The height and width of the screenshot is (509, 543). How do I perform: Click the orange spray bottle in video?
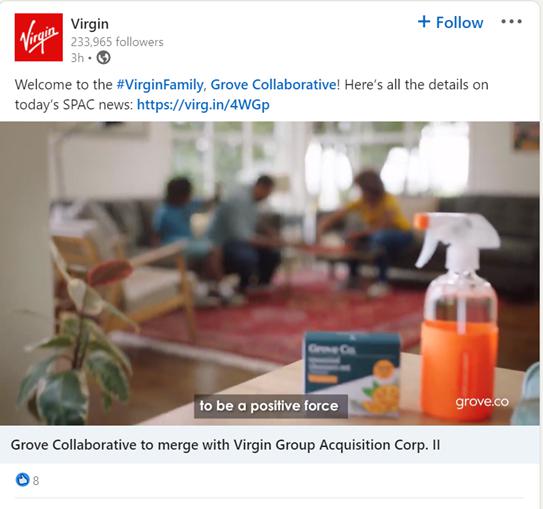pos(458,316)
